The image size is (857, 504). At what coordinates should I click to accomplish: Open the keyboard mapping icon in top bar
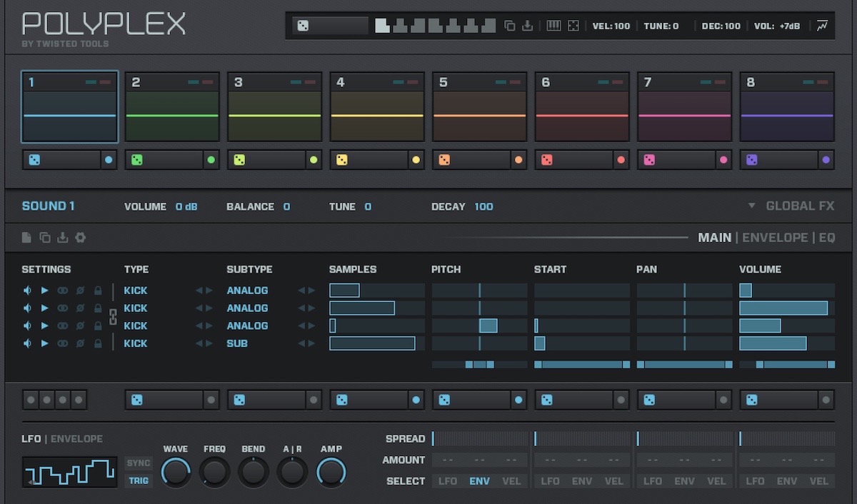tap(553, 26)
